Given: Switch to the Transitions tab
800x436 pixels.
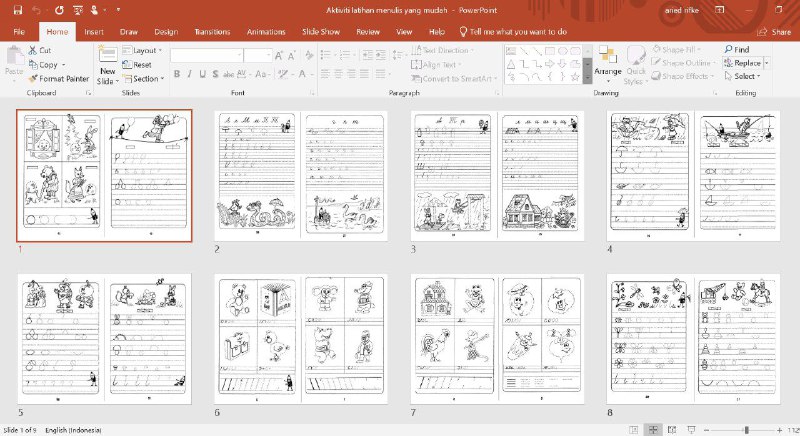Looking at the screenshot, I should (213, 32).
